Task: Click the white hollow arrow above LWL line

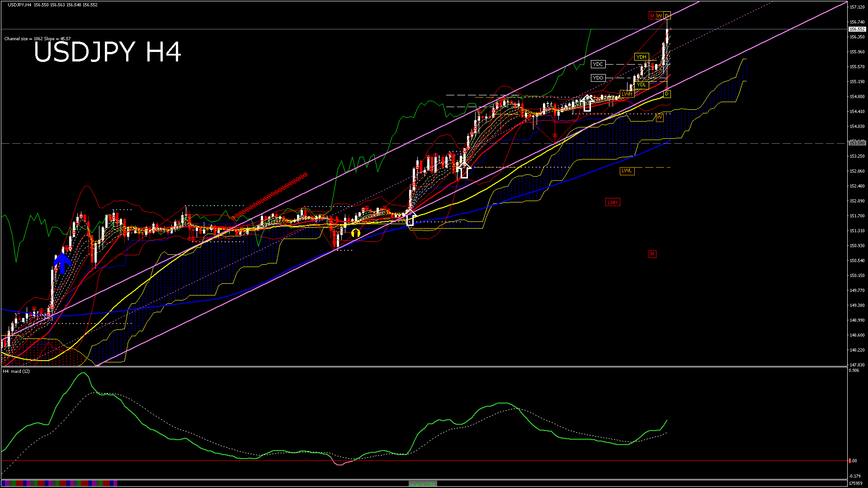Action: [464, 170]
